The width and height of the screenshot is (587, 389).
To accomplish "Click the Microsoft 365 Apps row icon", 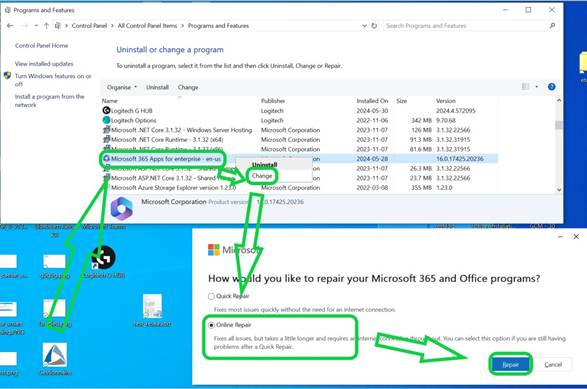I will tap(106, 159).
